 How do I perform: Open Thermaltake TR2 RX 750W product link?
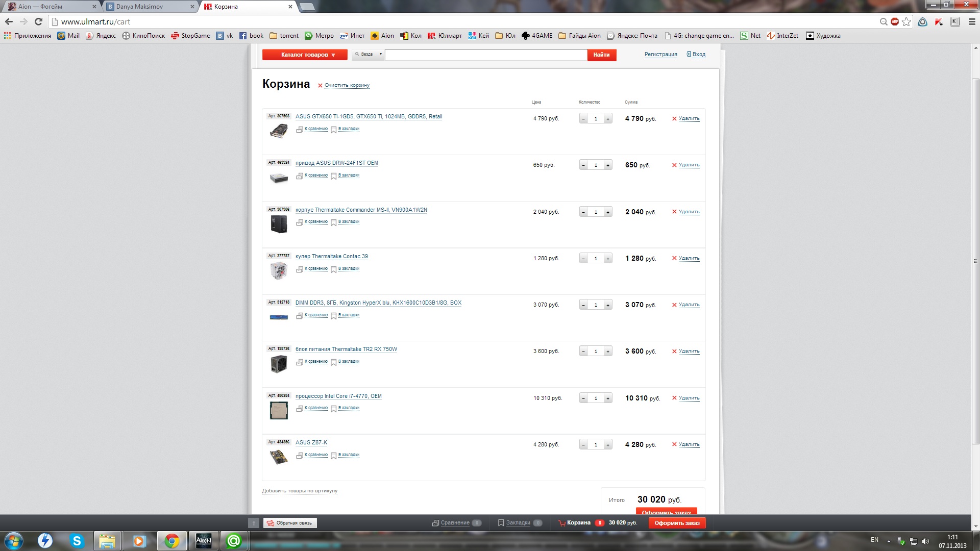click(346, 349)
